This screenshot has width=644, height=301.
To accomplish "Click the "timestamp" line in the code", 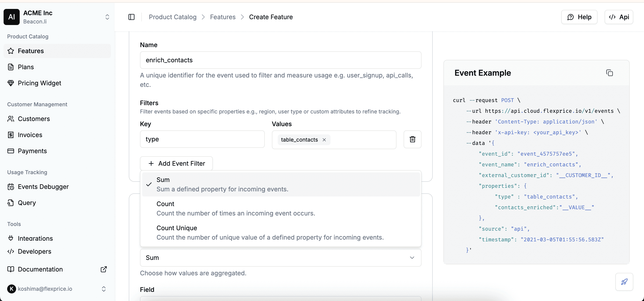I will [541, 239].
